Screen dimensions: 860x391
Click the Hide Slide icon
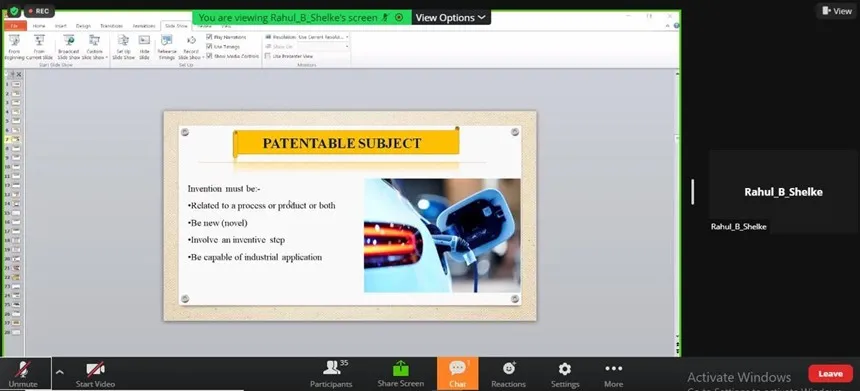click(144, 40)
